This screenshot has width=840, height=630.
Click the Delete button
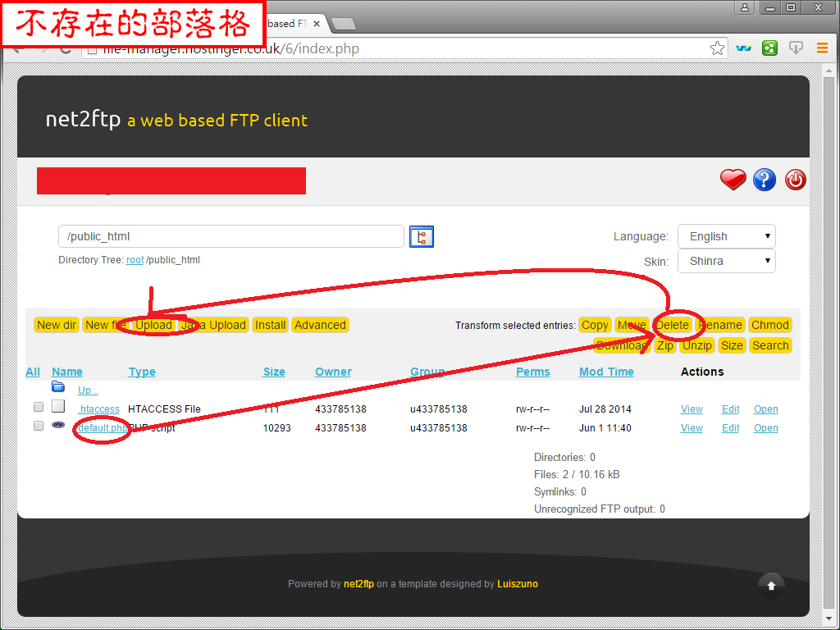tap(673, 325)
